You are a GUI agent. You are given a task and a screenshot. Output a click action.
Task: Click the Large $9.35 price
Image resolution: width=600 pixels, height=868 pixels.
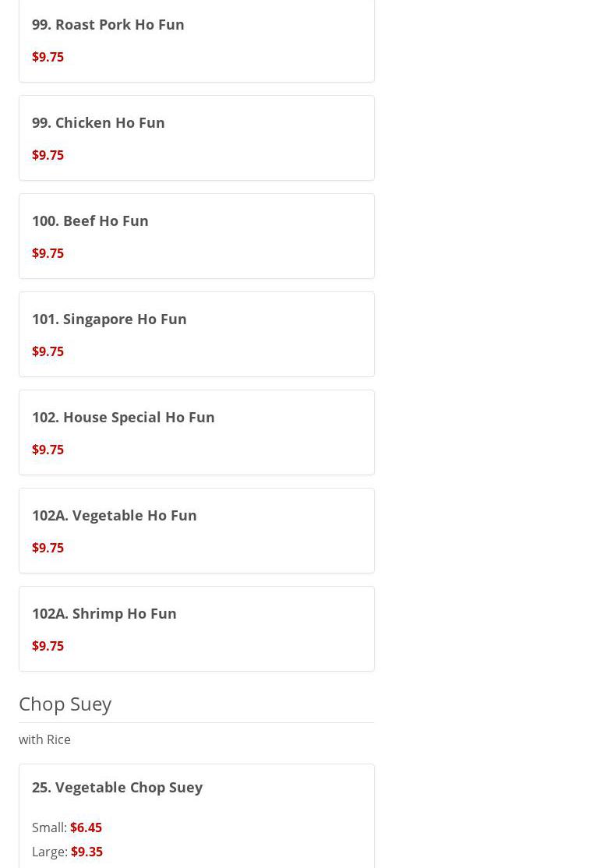coord(86,852)
